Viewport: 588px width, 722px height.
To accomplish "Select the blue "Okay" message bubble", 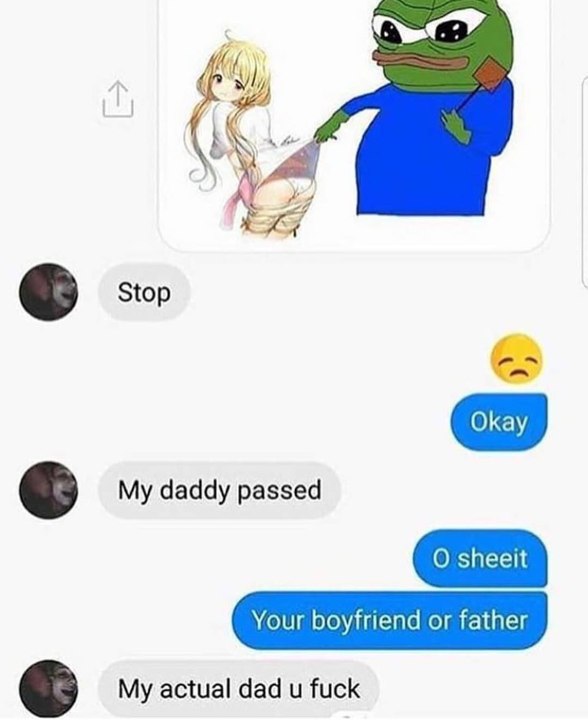I will (499, 421).
